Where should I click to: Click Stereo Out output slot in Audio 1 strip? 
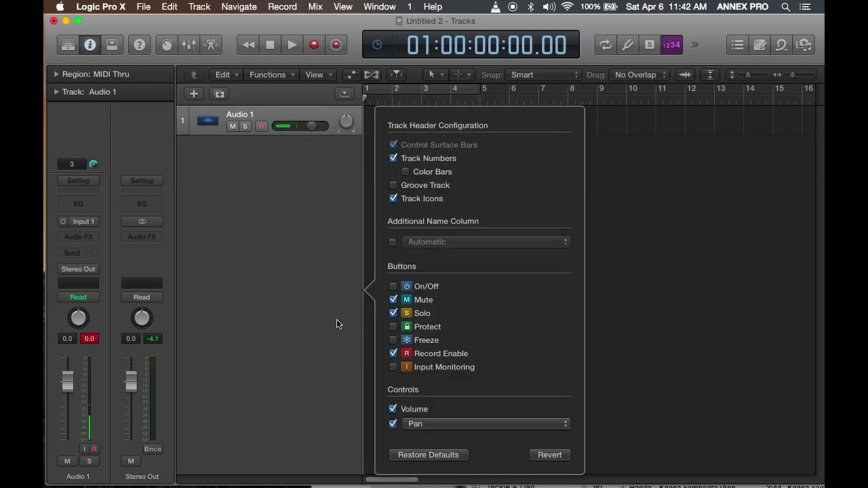point(79,269)
